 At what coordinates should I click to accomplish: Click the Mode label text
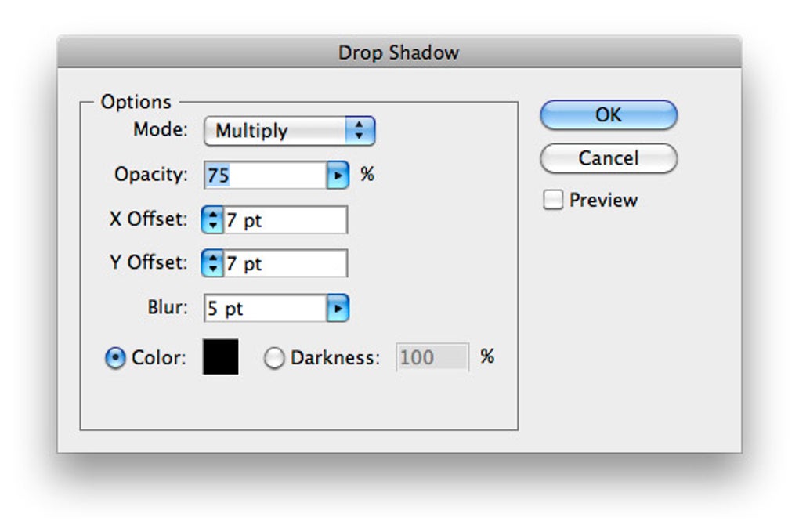(161, 130)
